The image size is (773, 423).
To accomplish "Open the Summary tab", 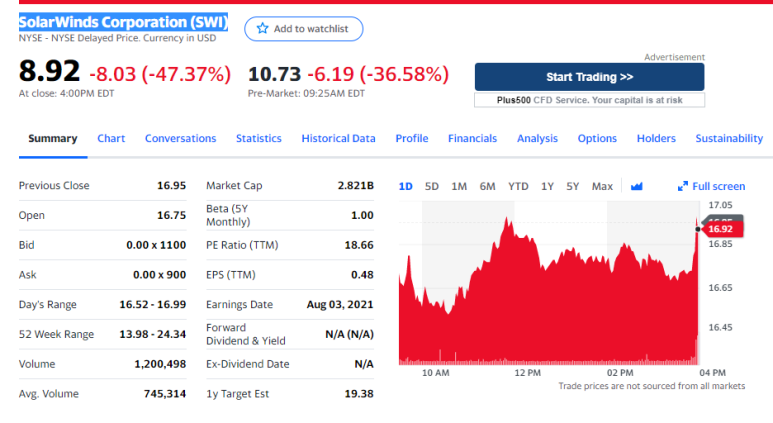I will (x=53, y=139).
